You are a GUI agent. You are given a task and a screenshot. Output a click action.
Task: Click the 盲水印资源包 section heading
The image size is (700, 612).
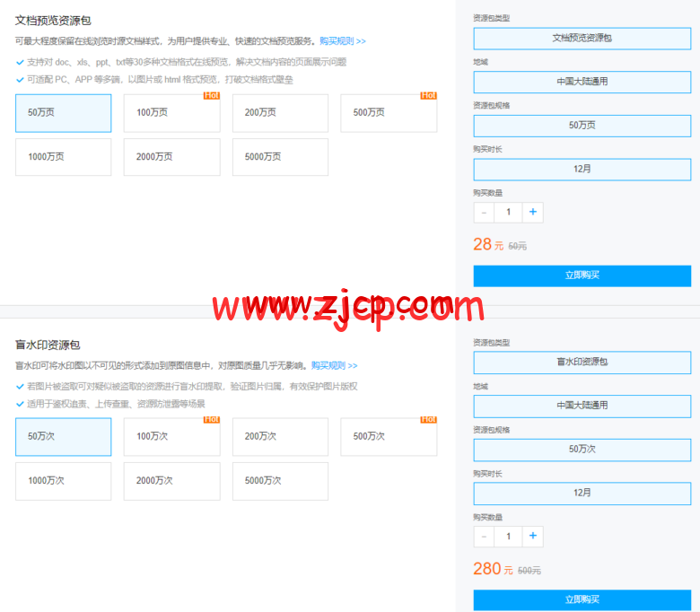point(48,345)
